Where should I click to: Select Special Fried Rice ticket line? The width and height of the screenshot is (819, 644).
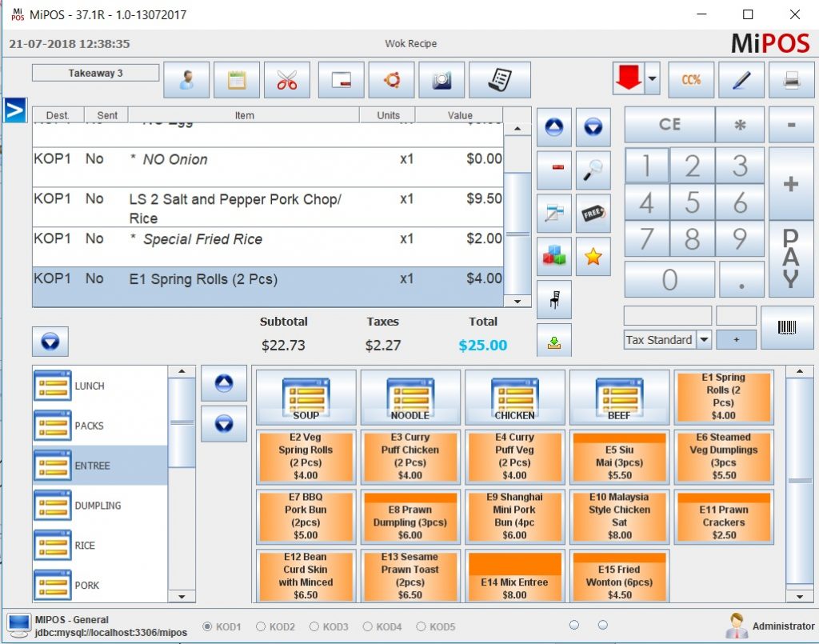[268, 247]
